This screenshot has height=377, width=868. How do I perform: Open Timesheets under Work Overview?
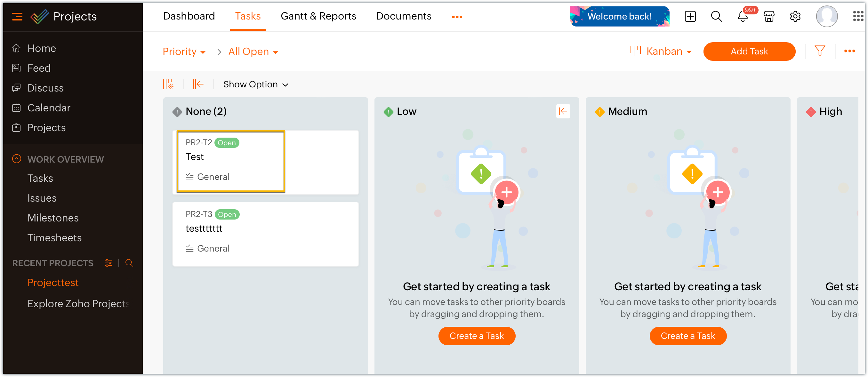(54, 238)
